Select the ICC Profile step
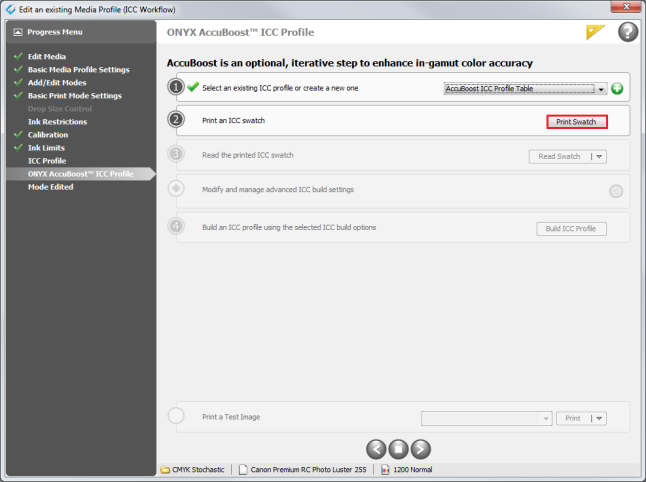Image resolution: width=646 pixels, height=482 pixels. coord(47,161)
